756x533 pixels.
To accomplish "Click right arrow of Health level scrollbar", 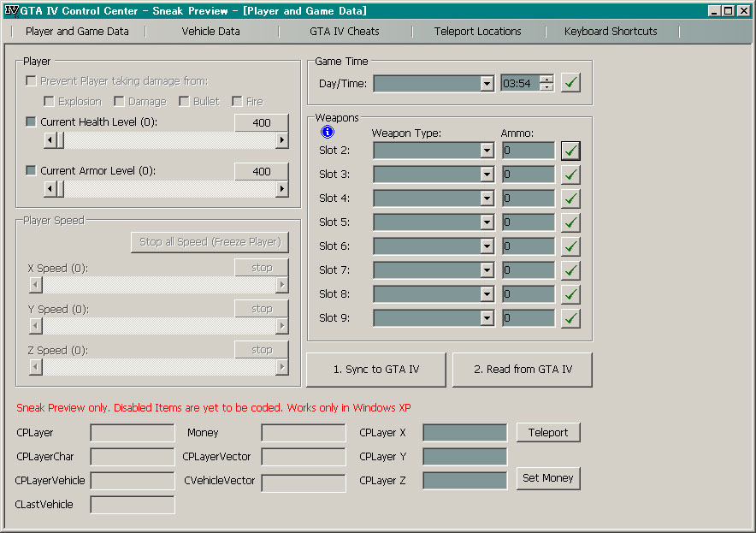I will click(282, 140).
